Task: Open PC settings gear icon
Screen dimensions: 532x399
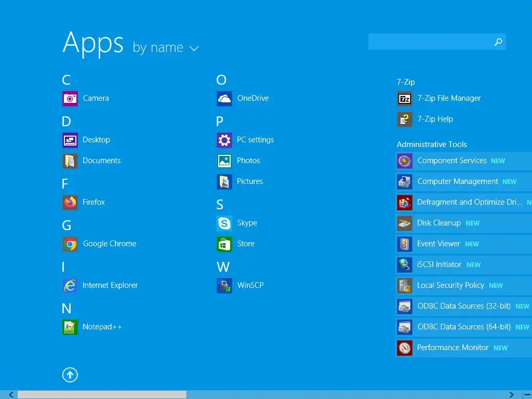Action: (224, 140)
